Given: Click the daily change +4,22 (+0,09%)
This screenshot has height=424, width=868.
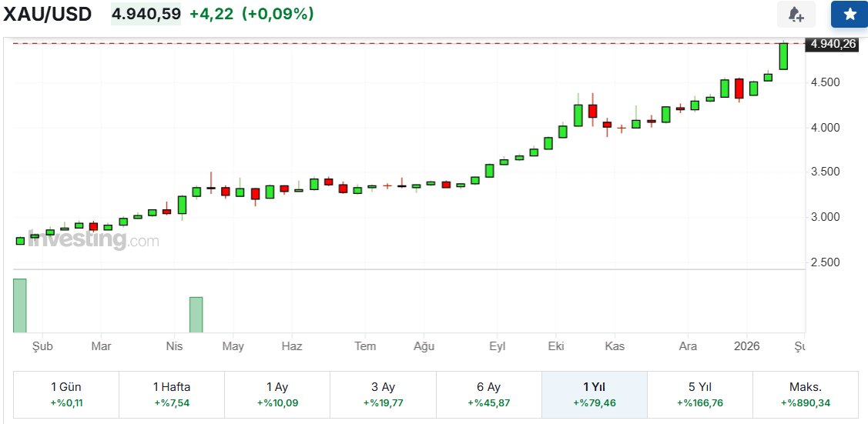Looking at the screenshot, I should (x=252, y=14).
